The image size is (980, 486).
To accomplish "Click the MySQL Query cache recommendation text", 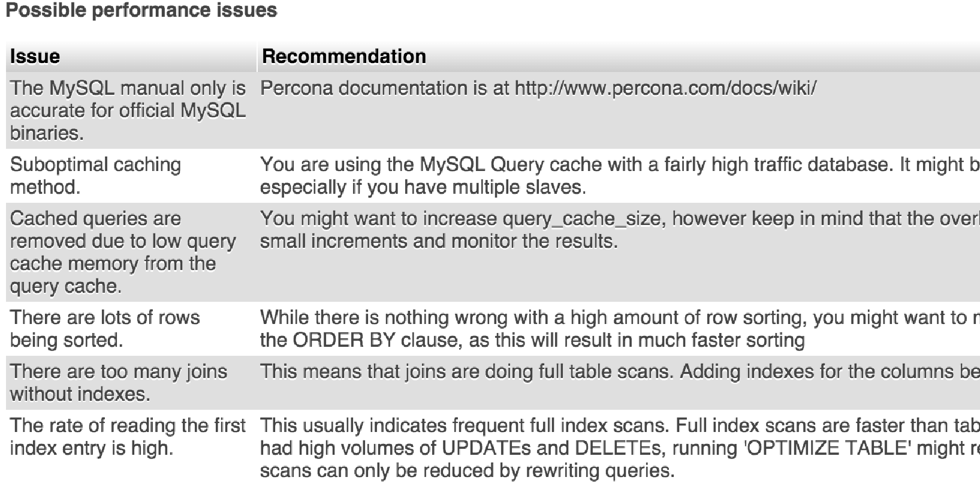I will pyautogui.click(x=620, y=165).
